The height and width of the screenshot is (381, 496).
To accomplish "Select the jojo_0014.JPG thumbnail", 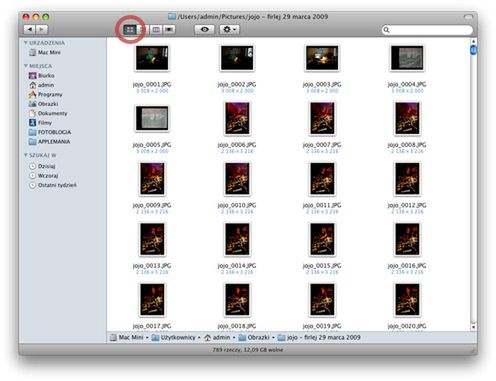I will (237, 239).
